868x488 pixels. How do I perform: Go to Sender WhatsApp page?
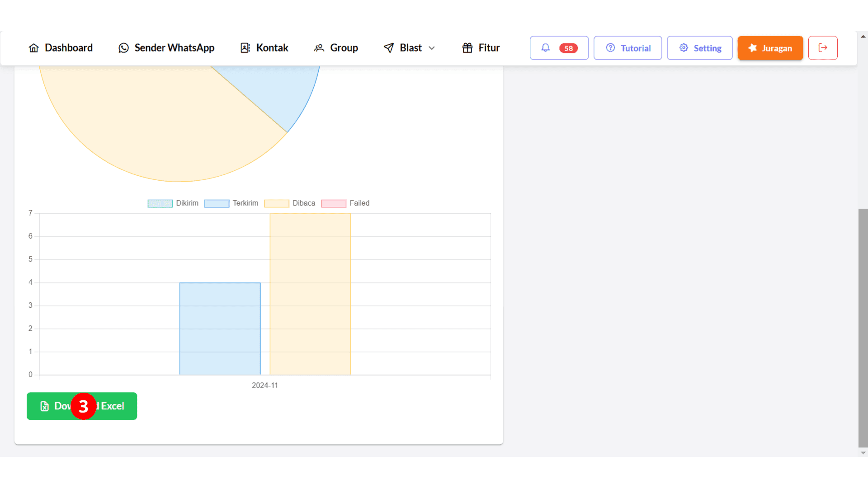point(166,48)
